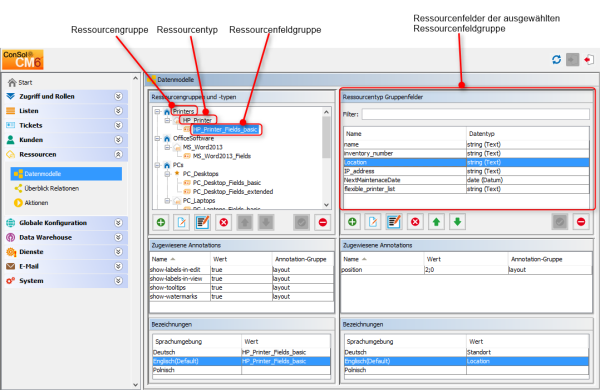The height and width of the screenshot is (390, 600).
Task: Select the inventory_number field row
Action: [x=466, y=153]
